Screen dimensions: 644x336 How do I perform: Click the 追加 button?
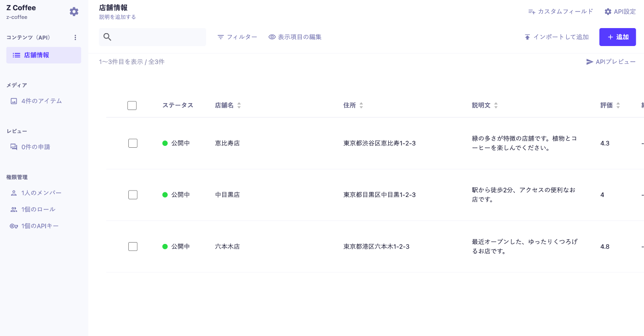tap(617, 37)
